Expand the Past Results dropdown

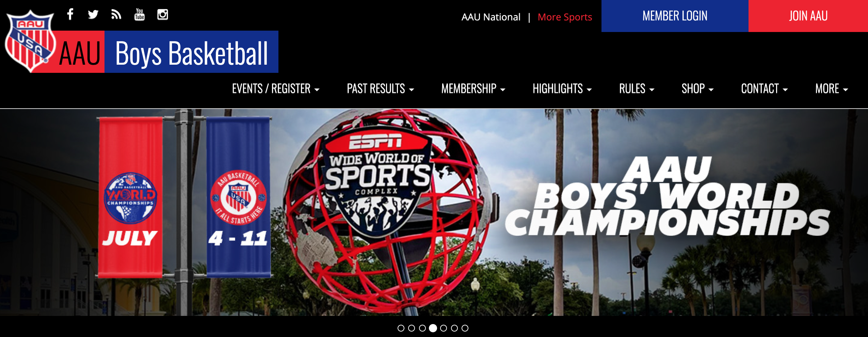380,89
